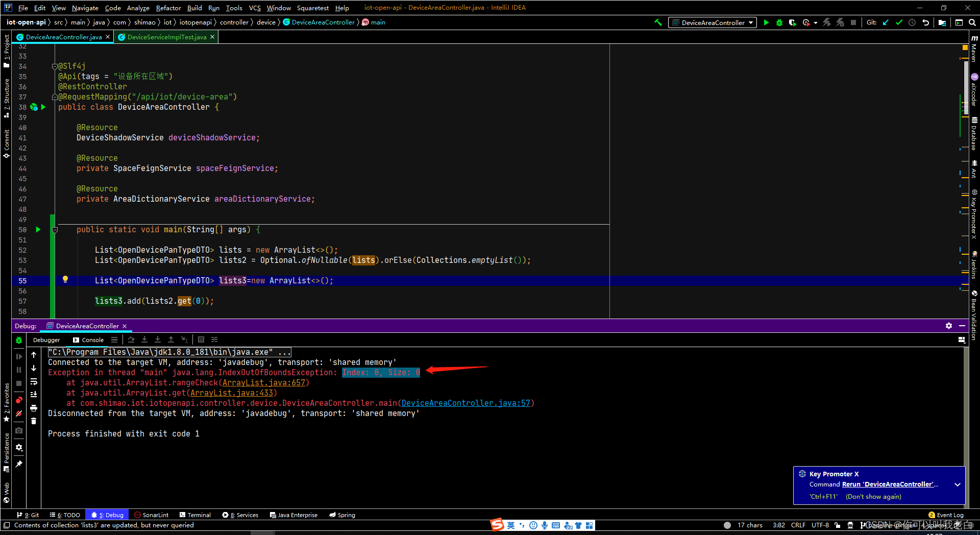This screenshot has height=535, width=980.
Task: Click the Step Over debugger icon
Action: pos(131,339)
